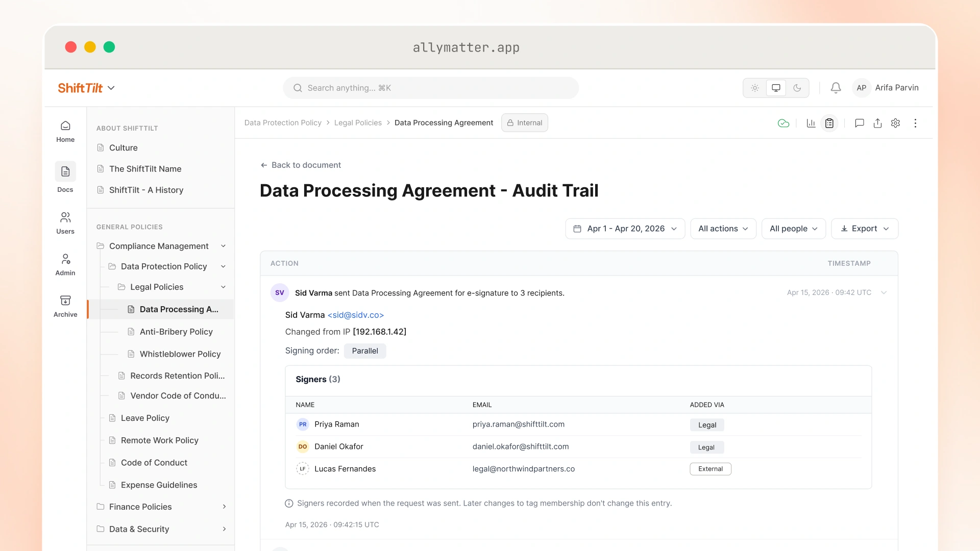Open Vendor Code of Conduct document
980x551 pixels.
click(x=178, y=396)
